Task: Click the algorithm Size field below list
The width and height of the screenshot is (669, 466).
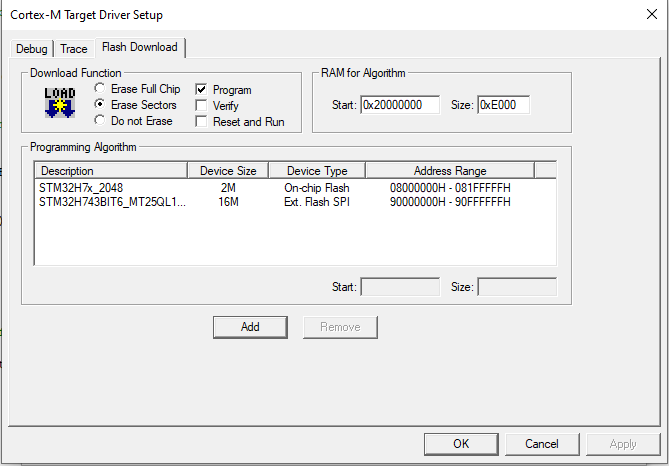Action: pos(517,287)
